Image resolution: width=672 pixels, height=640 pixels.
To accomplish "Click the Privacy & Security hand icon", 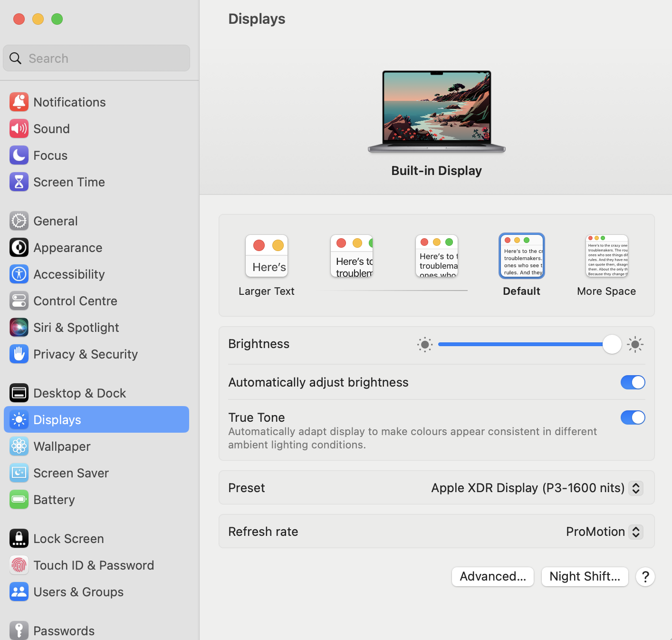I will (19, 354).
